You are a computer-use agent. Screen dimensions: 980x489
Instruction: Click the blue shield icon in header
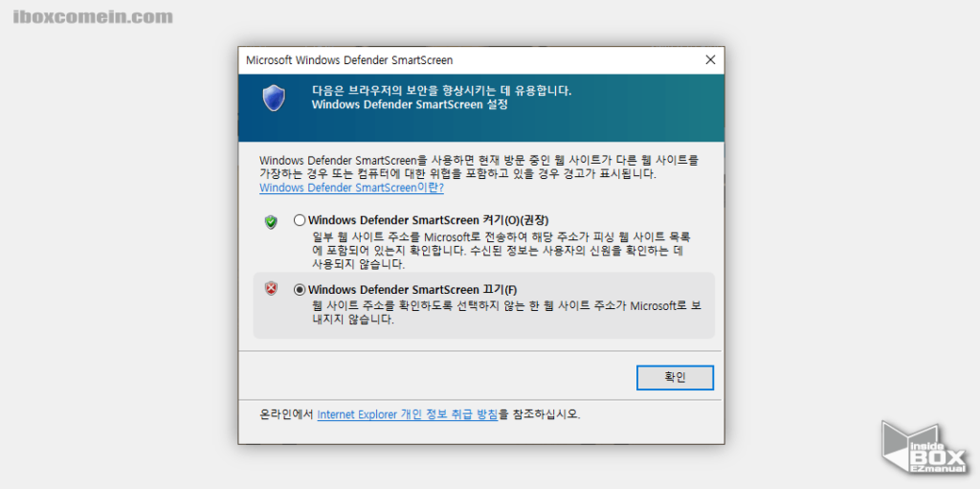(x=274, y=99)
